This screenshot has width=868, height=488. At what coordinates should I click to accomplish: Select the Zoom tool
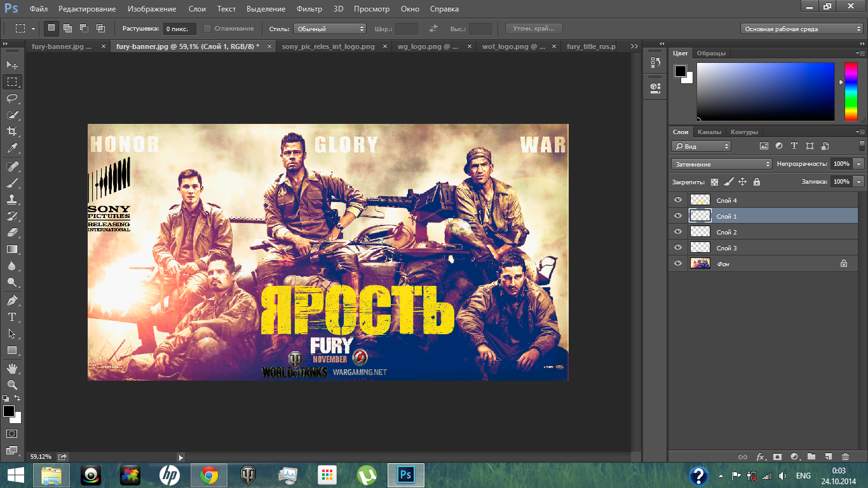coord(12,384)
